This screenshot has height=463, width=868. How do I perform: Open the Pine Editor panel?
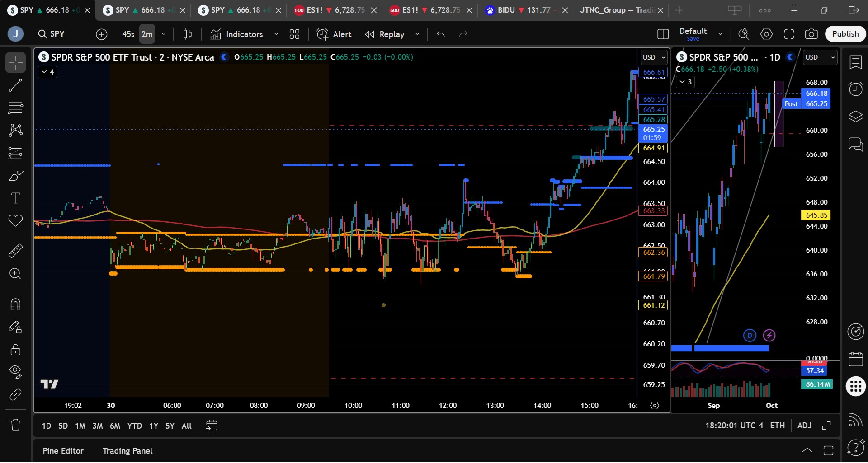(63, 451)
